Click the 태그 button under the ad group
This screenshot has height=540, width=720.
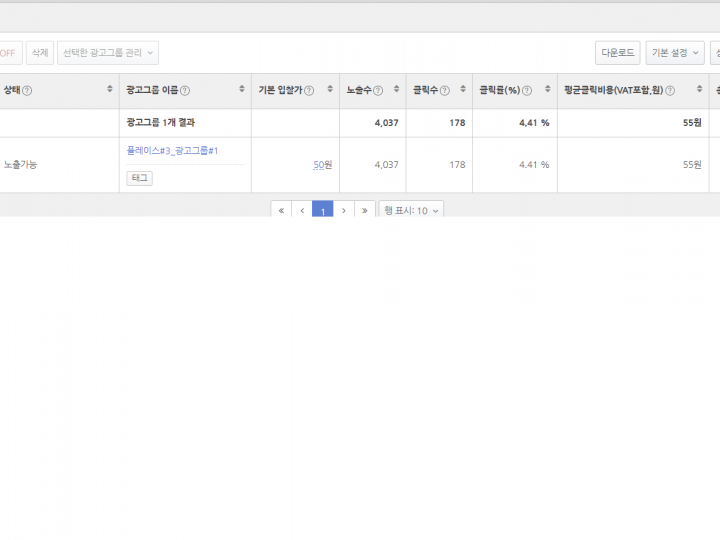tap(139, 178)
